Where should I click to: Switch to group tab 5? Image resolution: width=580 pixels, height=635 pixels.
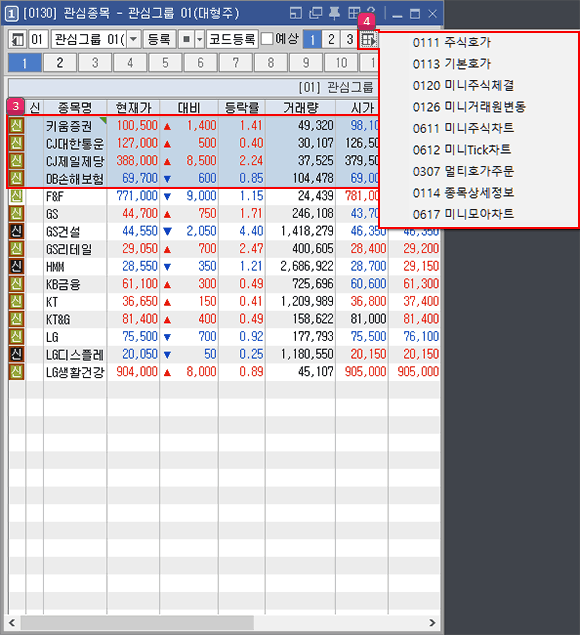165,63
